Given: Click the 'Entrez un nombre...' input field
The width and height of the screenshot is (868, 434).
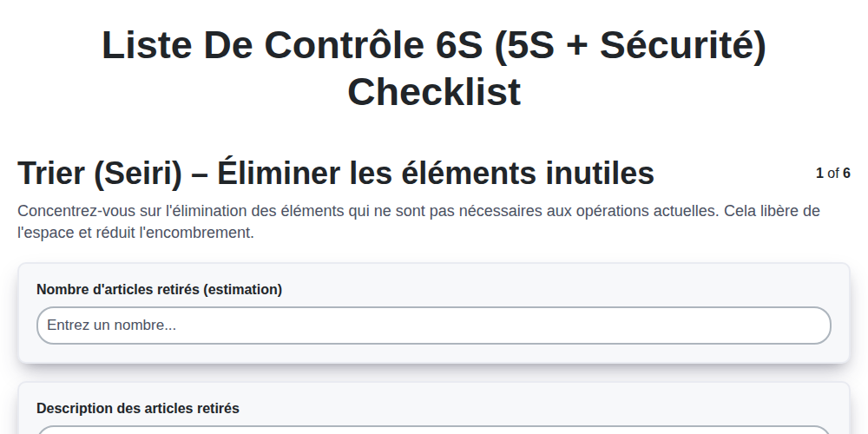Looking at the screenshot, I should click(x=433, y=325).
